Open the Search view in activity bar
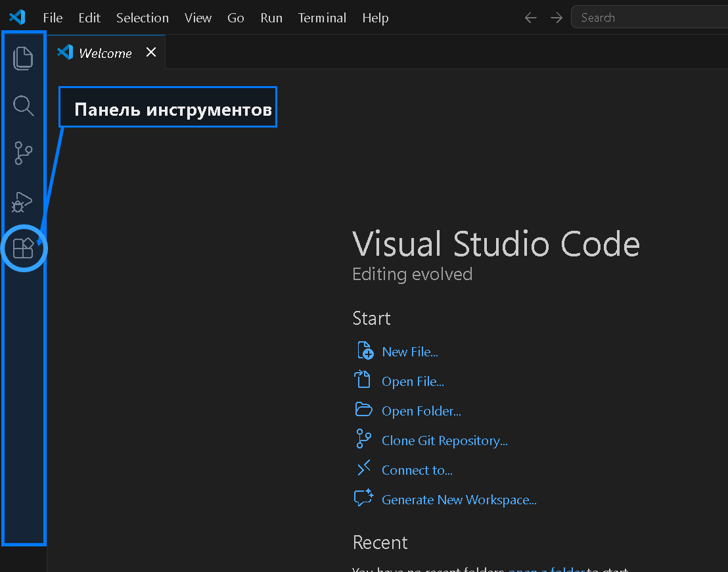Viewport: 728px width, 572px height. point(23,106)
